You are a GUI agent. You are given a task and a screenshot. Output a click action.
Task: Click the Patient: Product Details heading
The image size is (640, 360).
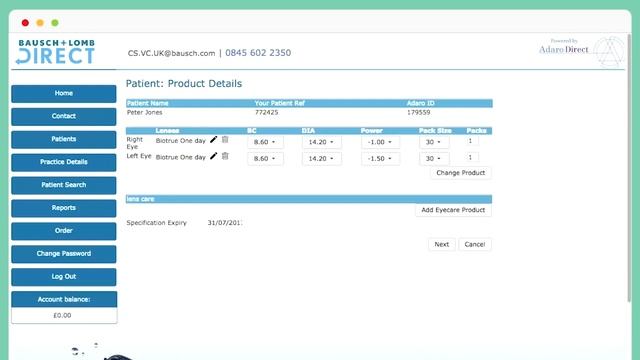coord(184,84)
